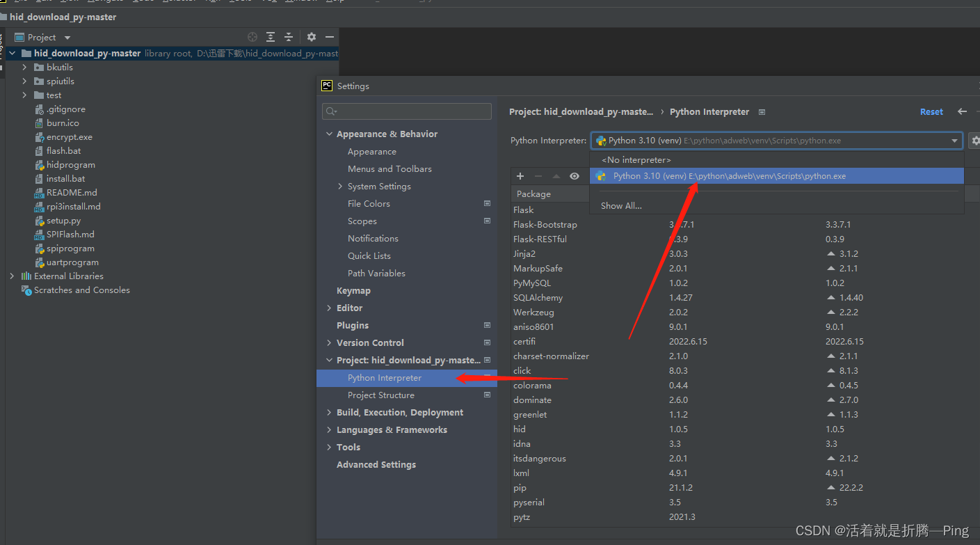Open the Project view dropdown arrow

pos(67,38)
